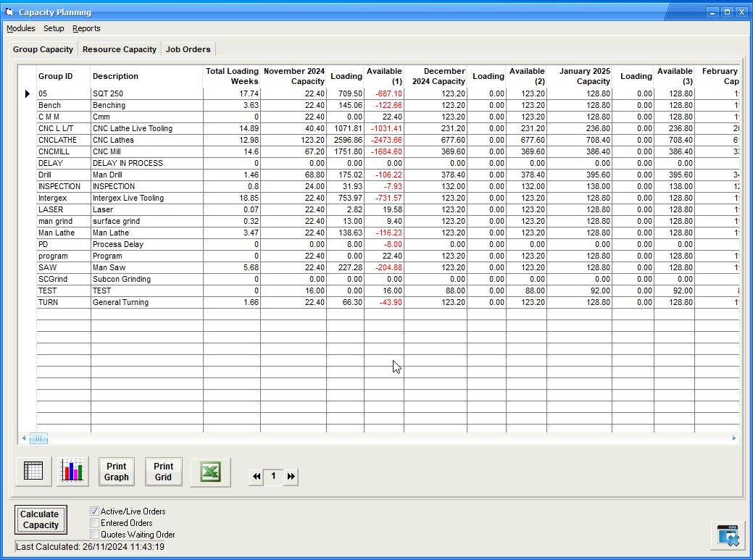Switch to the Resource Capacity tab

coord(120,49)
